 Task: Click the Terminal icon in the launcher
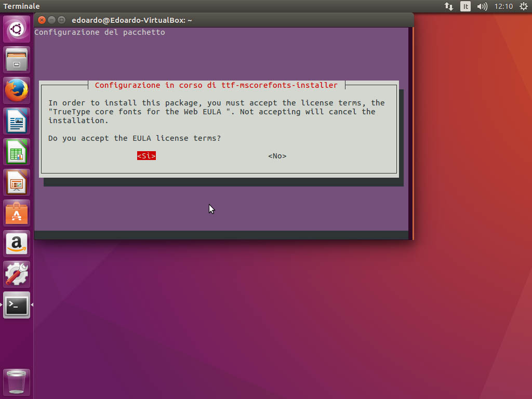(x=17, y=305)
